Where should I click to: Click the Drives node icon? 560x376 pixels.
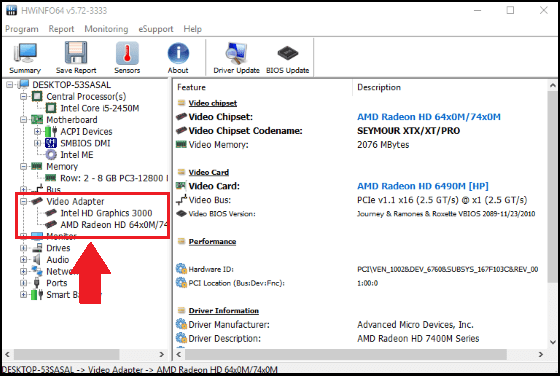[x=37, y=248]
